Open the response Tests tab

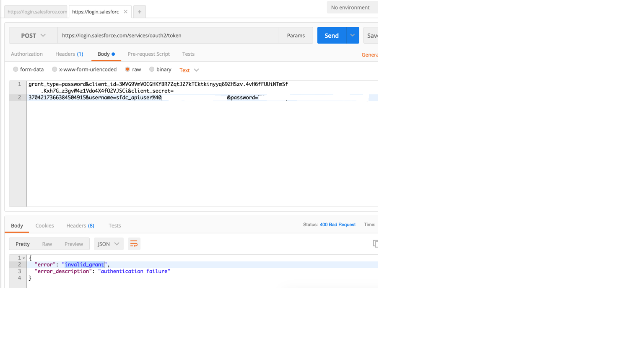coord(114,225)
